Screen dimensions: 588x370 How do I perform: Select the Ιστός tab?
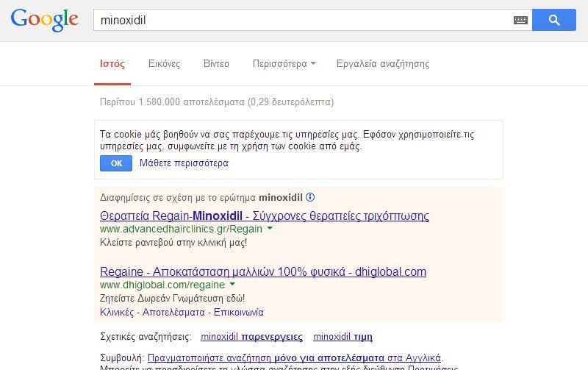pyautogui.click(x=112, y=64)
